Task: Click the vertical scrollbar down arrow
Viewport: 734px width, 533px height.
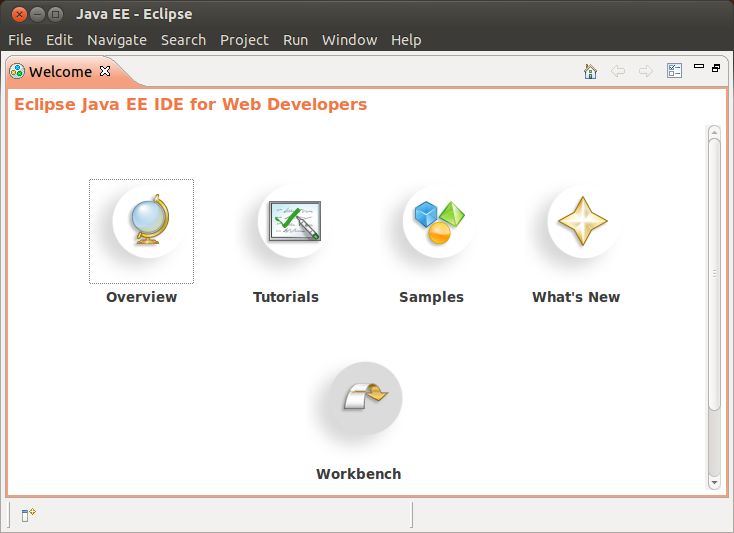Action: pos(714,482)
